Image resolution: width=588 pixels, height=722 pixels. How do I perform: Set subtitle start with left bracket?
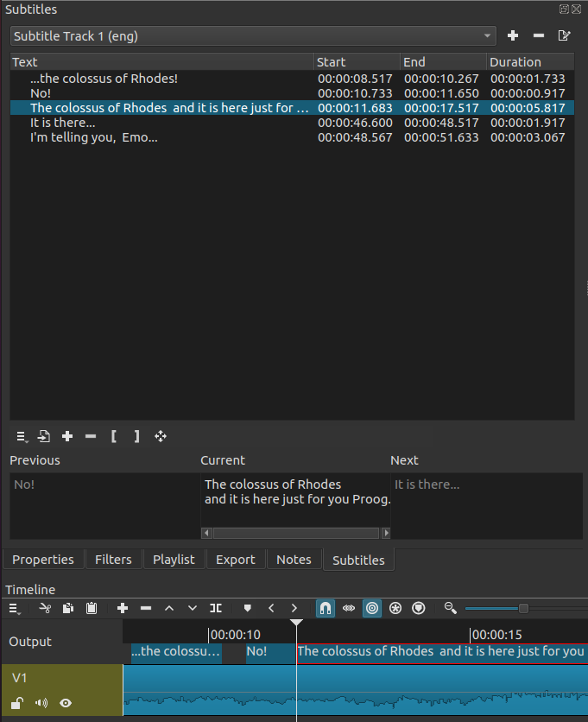click(x=114, y=436)
